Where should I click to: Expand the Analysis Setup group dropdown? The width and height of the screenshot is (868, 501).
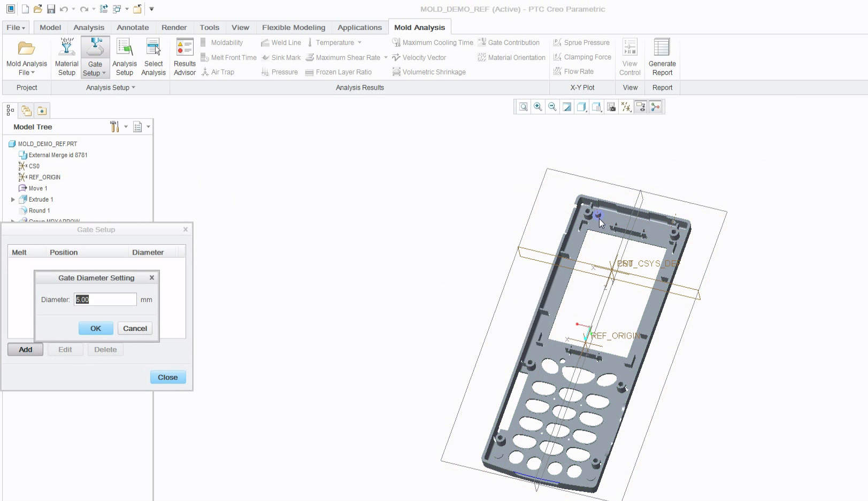[110, 87]
